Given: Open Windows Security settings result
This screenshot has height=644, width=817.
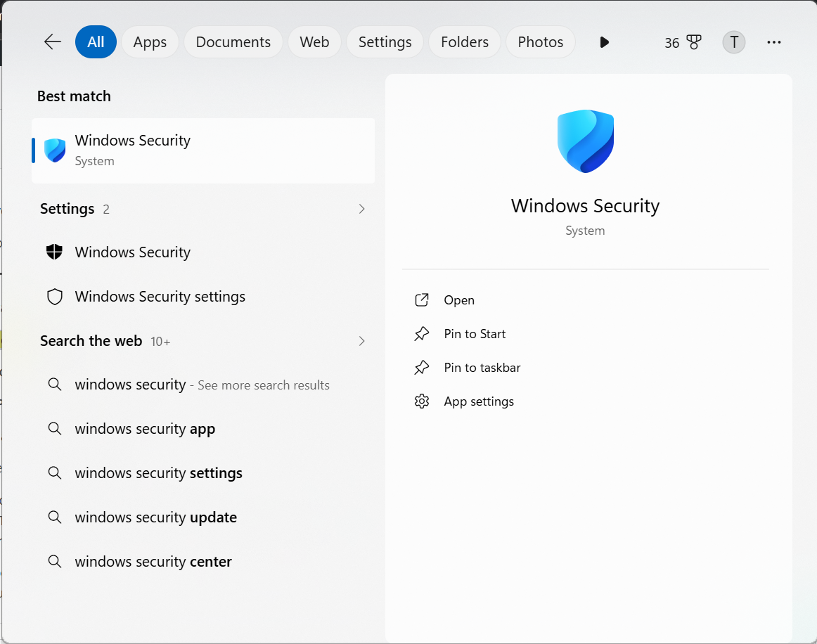Looking at the screenshot, I should [203, 297].
